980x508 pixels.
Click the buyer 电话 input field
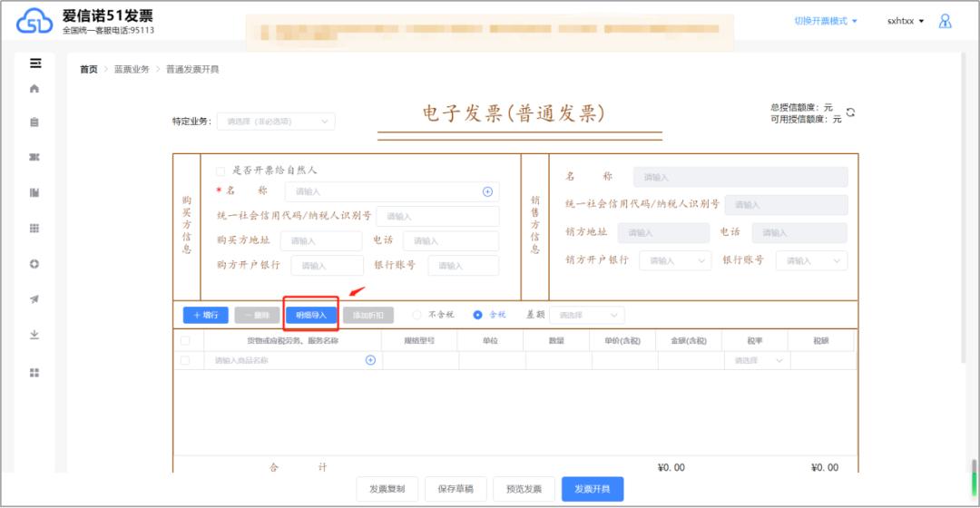point(451,240)
